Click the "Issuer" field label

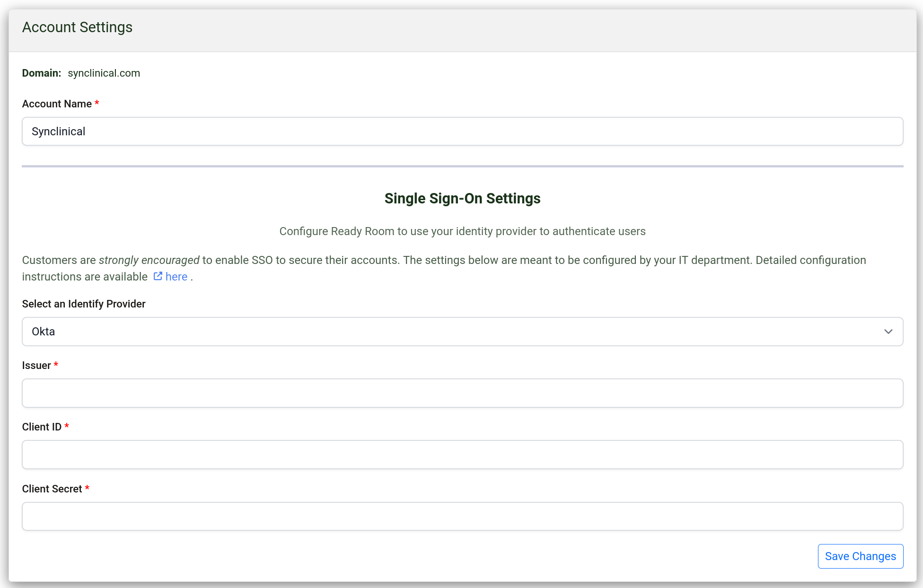tap(36, 365)
